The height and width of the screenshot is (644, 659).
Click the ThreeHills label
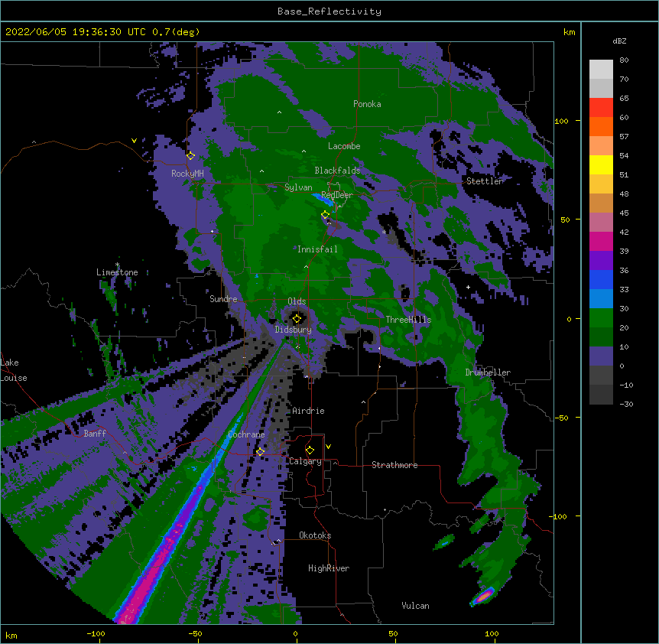408,320
